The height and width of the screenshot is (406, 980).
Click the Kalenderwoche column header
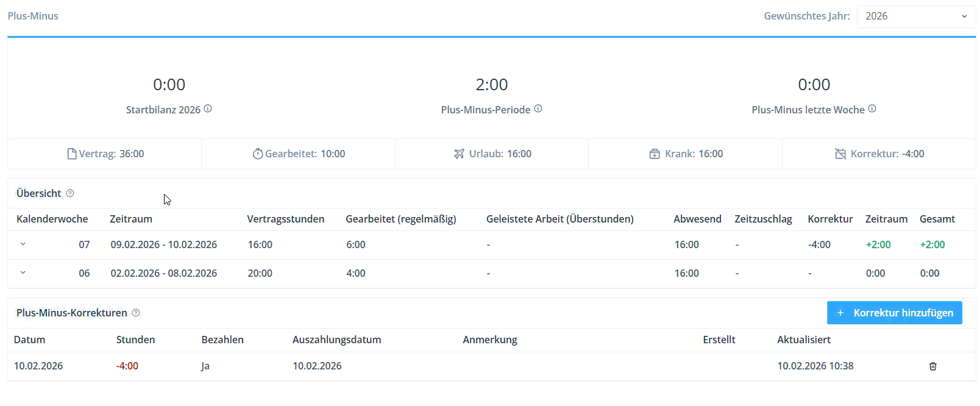click(52, 219)
